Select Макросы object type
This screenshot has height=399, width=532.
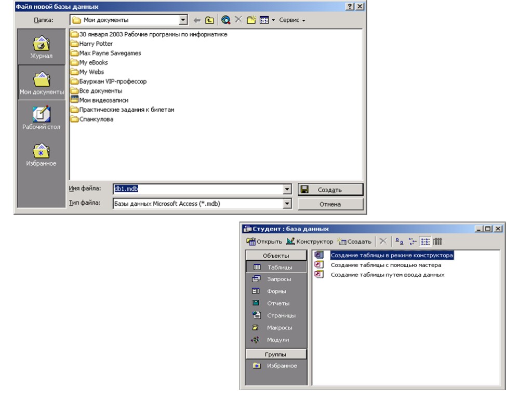[x=276, y=328]
